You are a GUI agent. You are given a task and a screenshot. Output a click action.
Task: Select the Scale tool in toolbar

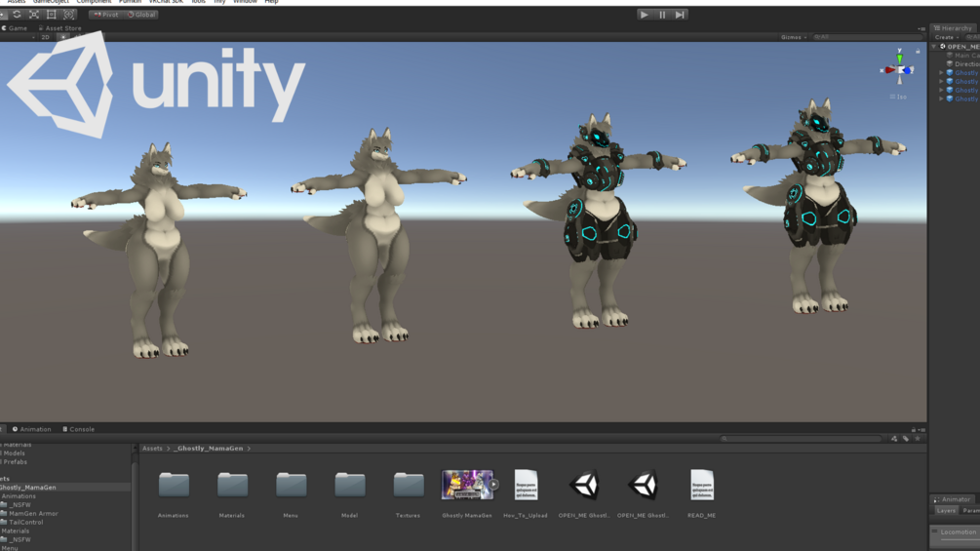[34, 15]
